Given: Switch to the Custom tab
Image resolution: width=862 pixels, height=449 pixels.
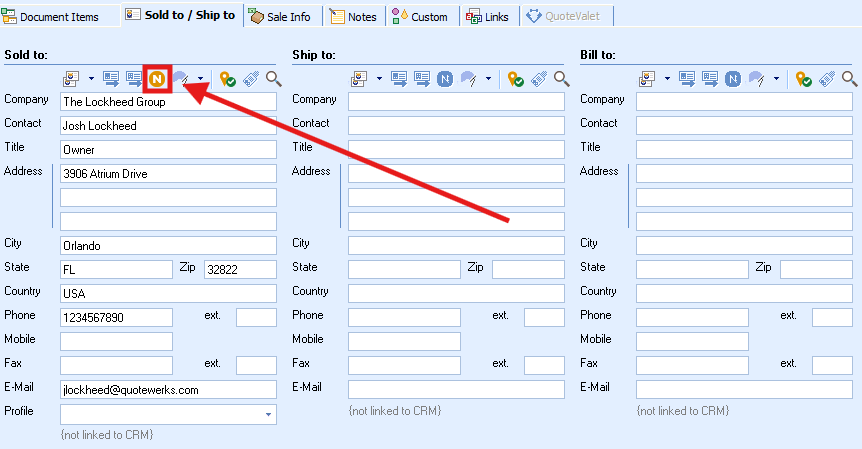Looking at the screenshot, I should coord(420,16).
